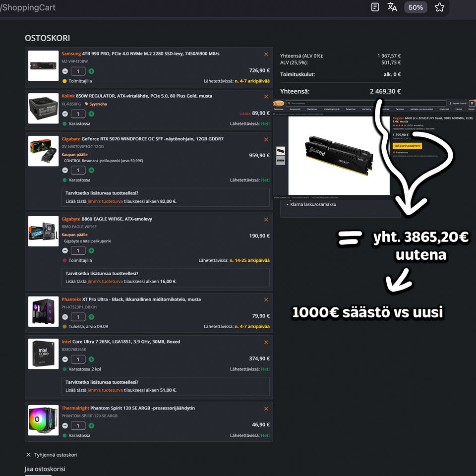Open Phanteks XT Pro Ultra product link
Image resolution: width=476 pixels, height=476 pixels.
click(131, 299)
